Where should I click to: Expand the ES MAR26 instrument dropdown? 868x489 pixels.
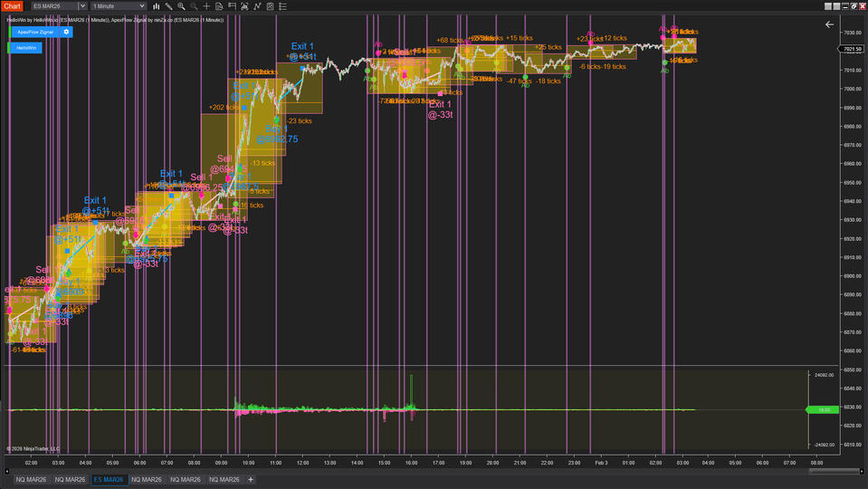(x=83, y=6)
